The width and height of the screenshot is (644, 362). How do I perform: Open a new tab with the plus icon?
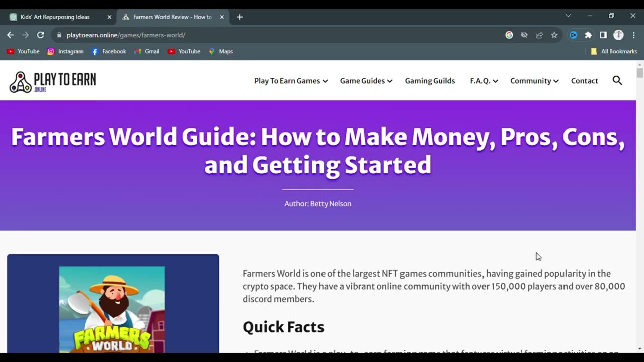click(240, 17)
